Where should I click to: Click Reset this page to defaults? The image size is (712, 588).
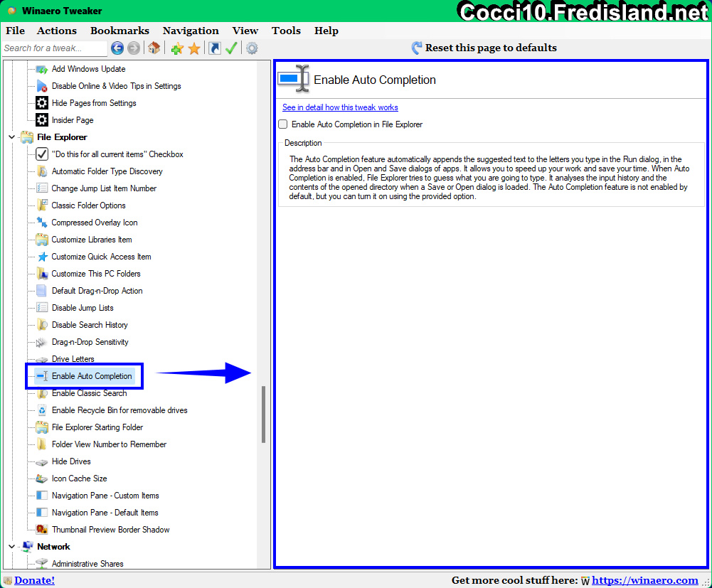[484, 48]
